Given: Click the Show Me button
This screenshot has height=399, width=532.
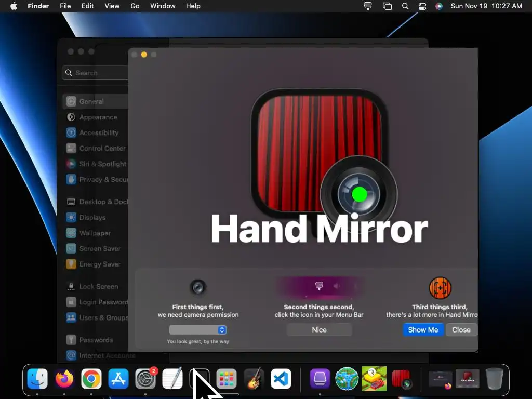Looking at the screenshot, I should coord(423,330).
